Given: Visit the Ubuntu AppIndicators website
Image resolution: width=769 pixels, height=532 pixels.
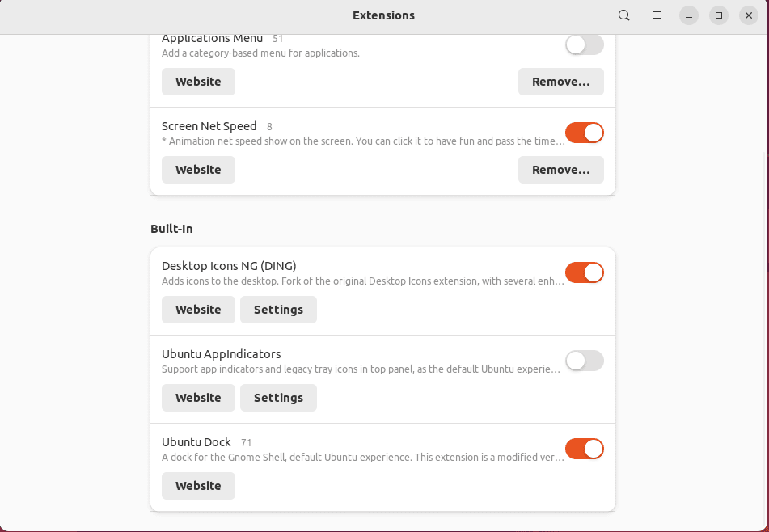Looking at the screenshot, I should coord(198,397).
